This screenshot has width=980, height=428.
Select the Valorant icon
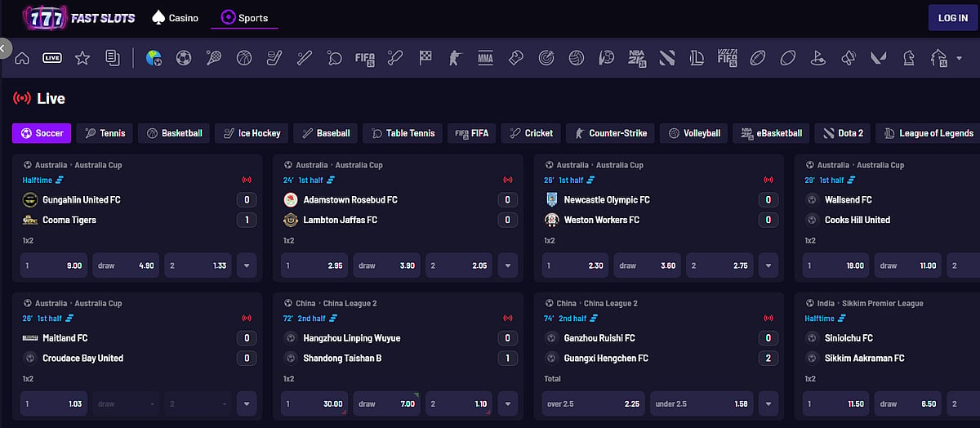click(x=879, y=58)
